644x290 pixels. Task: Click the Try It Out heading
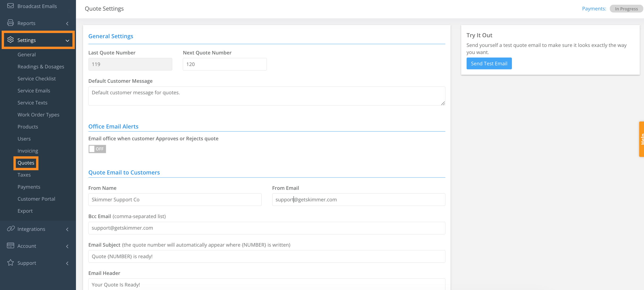(x=479, y=35)
